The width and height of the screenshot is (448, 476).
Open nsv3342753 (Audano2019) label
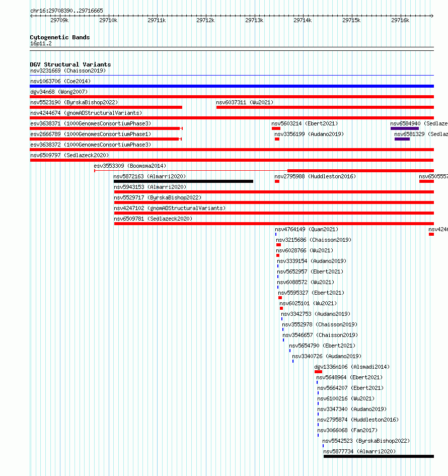316,314
